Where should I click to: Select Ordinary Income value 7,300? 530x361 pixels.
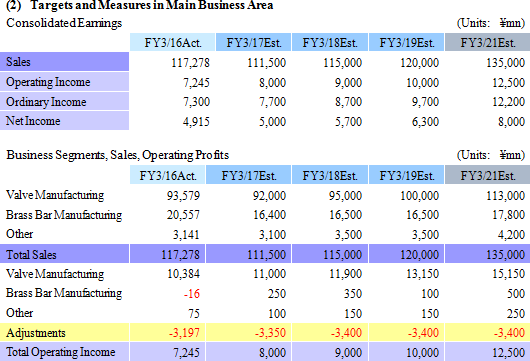coord(196,102)
